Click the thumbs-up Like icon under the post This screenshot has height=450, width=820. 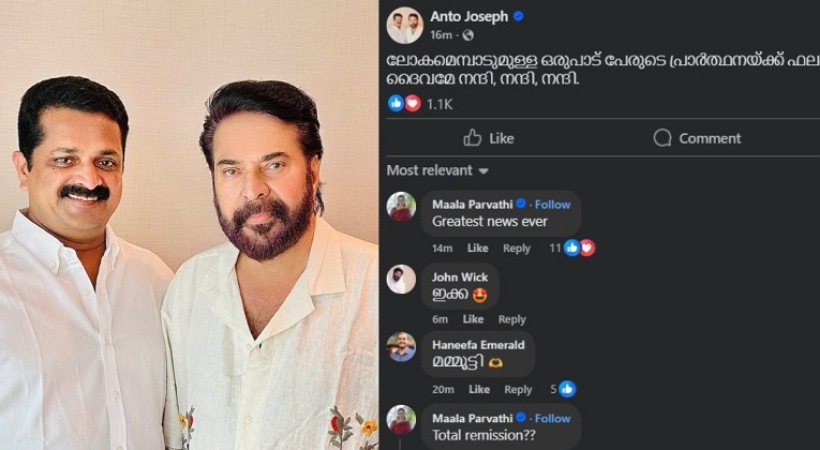(472, 138)
